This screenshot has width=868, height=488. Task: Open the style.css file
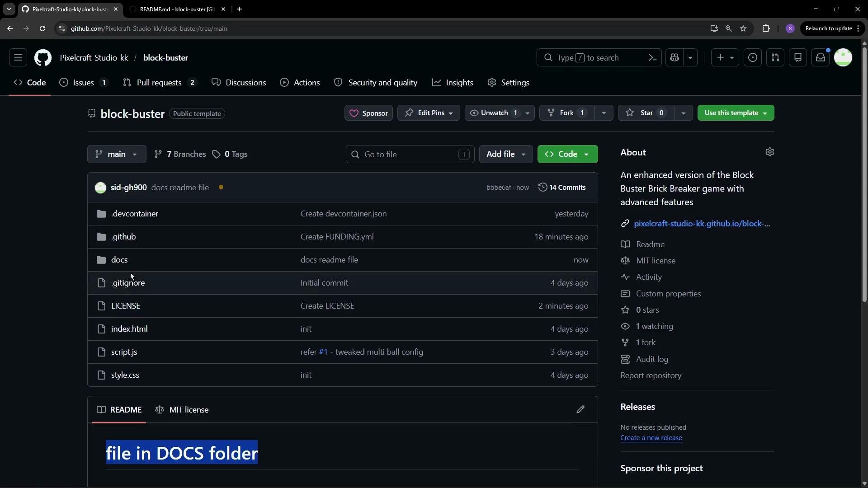tap(125, 375)
